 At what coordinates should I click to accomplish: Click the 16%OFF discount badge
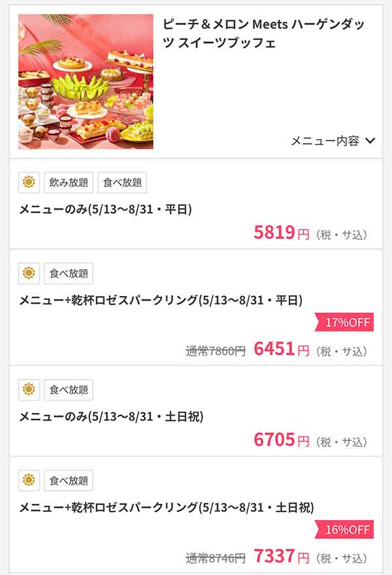[345, 529]
